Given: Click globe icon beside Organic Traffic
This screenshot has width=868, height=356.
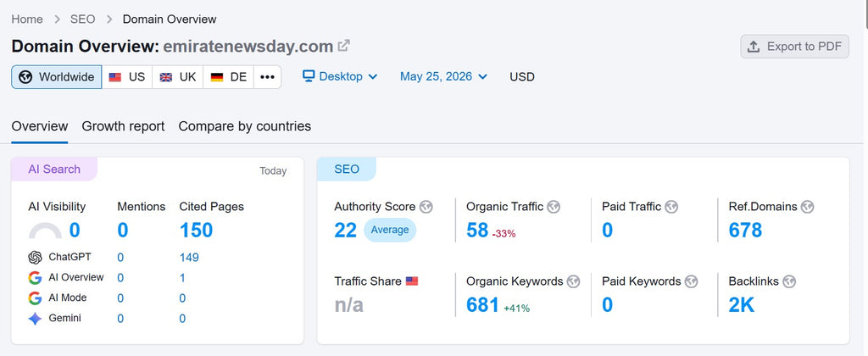Looking at the screenshot, I should 554,207.
